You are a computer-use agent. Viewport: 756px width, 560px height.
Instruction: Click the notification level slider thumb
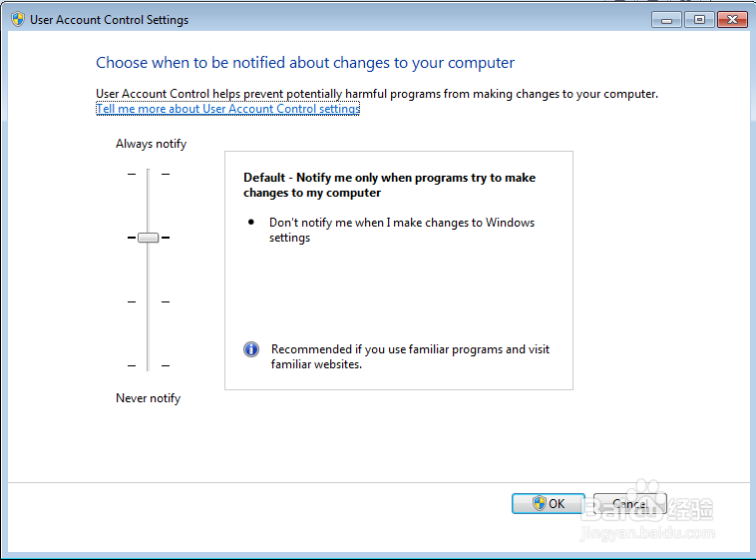(x=148, y=238)
